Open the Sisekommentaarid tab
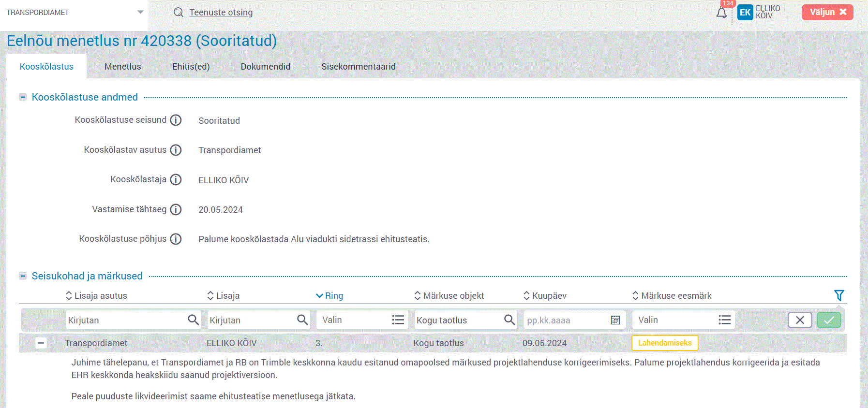868x408 pixels. point(359,67)
